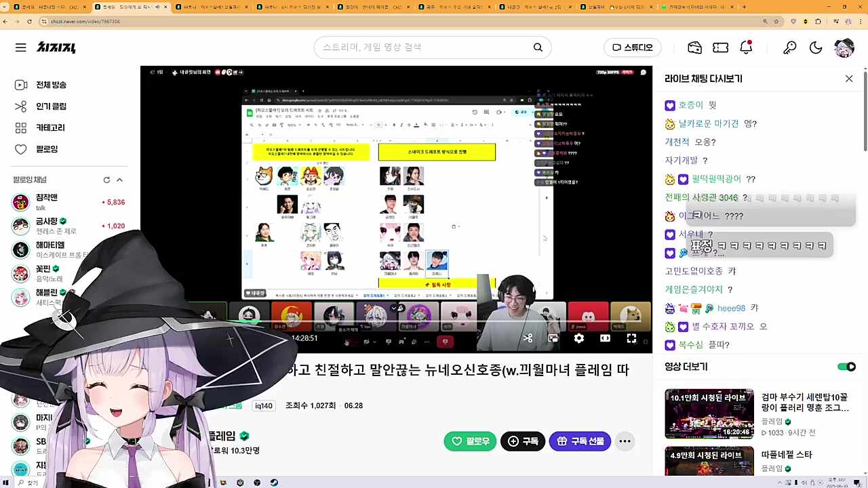This screenshot has height=488, width=868.
Task: Click the search magnifier icon
Action: (x=538, y=47)
